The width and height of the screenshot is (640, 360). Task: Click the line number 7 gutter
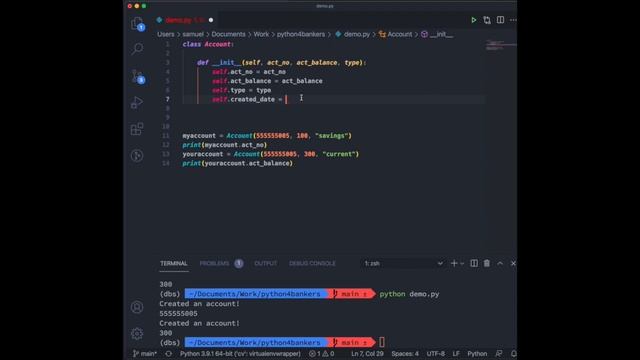tap(167, 99)
